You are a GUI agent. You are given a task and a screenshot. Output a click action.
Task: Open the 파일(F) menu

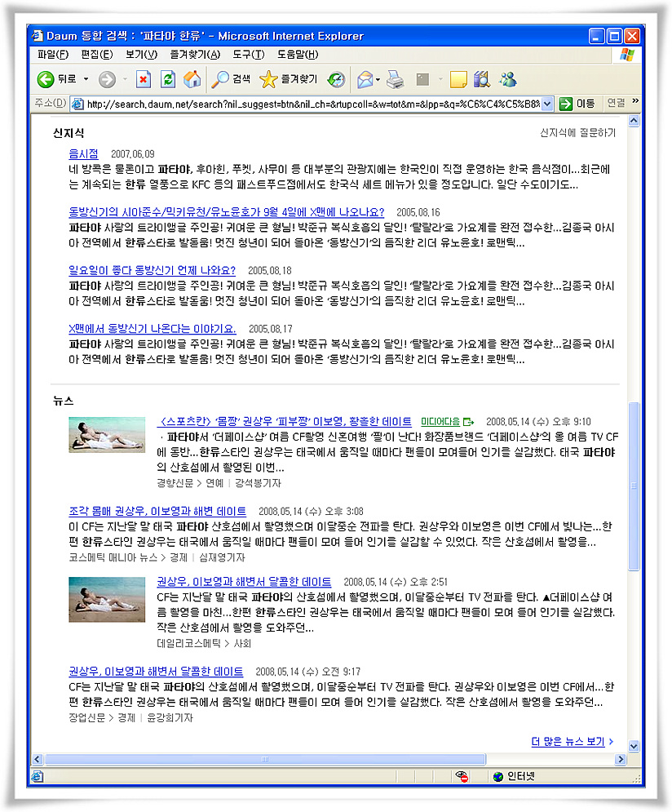[53, 55]
